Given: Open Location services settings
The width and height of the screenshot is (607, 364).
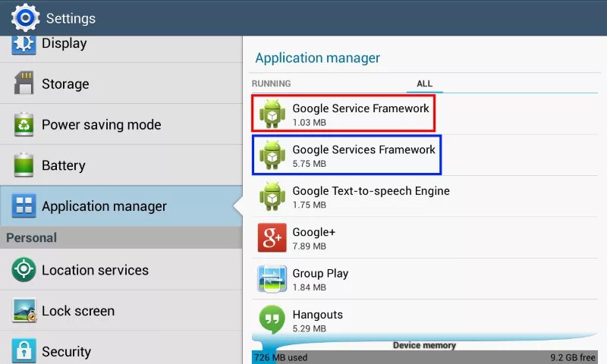Looking at the screenshot, I should [x=121, y=270].
